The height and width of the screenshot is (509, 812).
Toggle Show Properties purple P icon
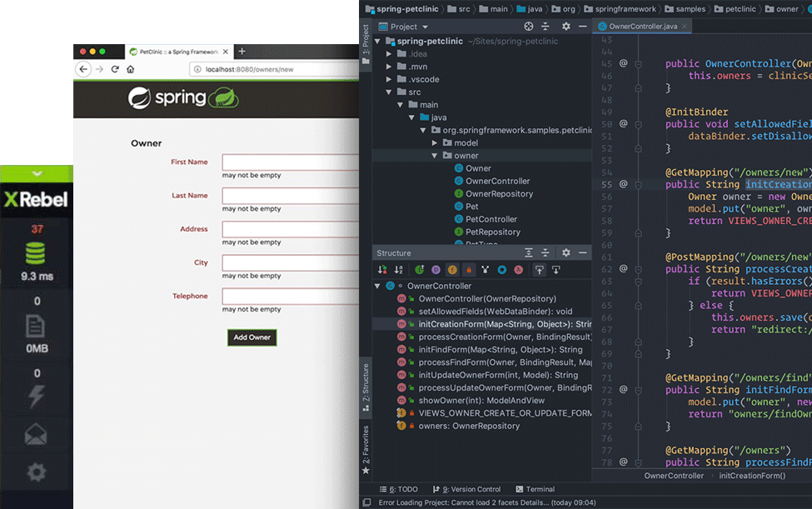[x=436, y=270]
